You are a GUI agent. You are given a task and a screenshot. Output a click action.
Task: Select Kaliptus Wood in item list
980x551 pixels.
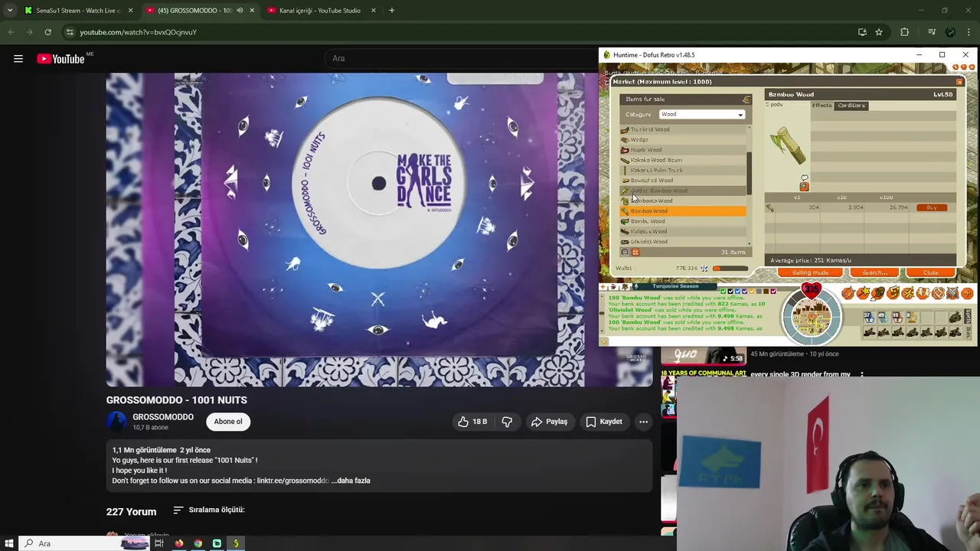pyautogui.click(x=683, y=231)
